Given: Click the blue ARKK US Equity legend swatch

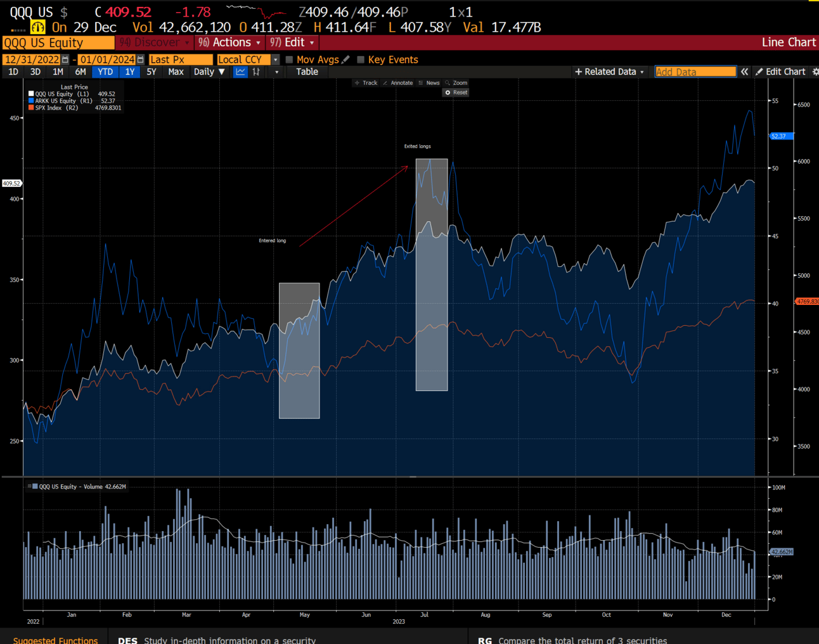Looking at the screenshot, I should (x=31, y=101).
